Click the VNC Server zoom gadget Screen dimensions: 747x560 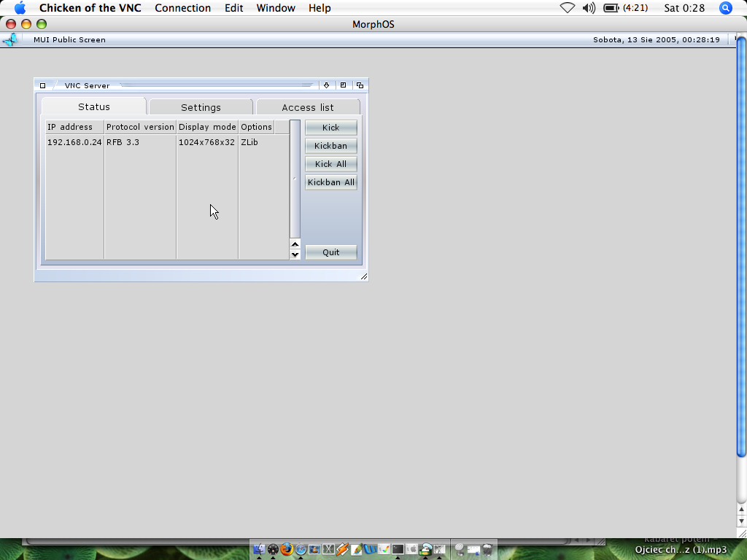tap(344, 85)
